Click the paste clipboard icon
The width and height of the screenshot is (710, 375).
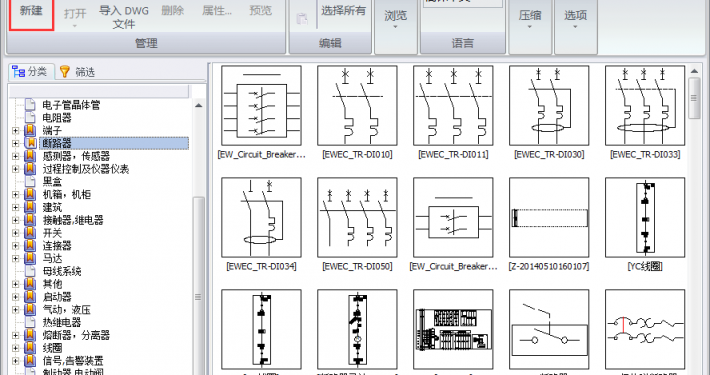302,19
